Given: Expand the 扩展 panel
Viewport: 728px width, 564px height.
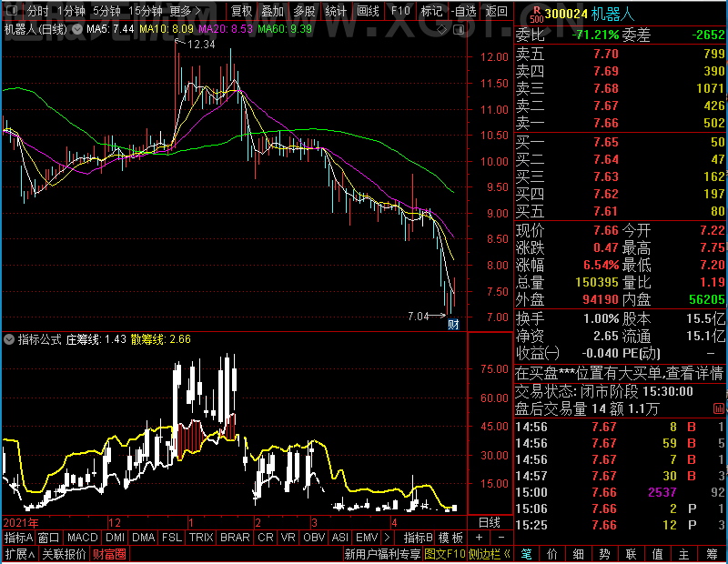Looking at the screenshot, I should tap(19, 554).
